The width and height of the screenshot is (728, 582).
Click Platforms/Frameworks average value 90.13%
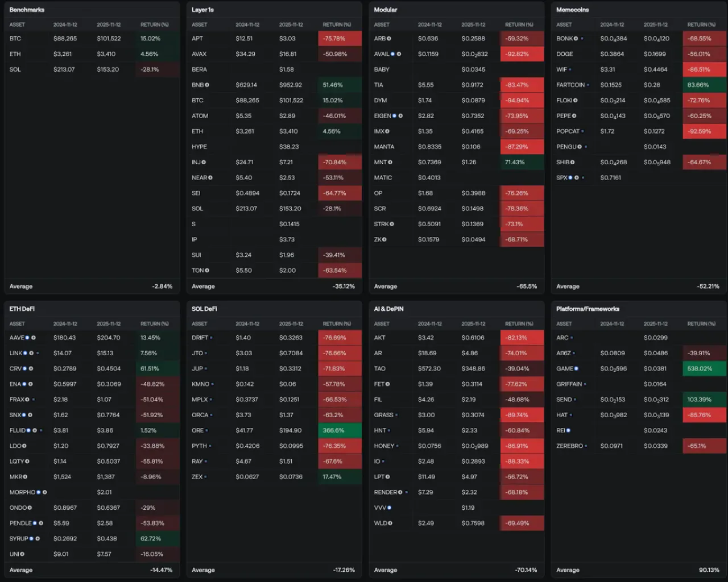(709, 570)
